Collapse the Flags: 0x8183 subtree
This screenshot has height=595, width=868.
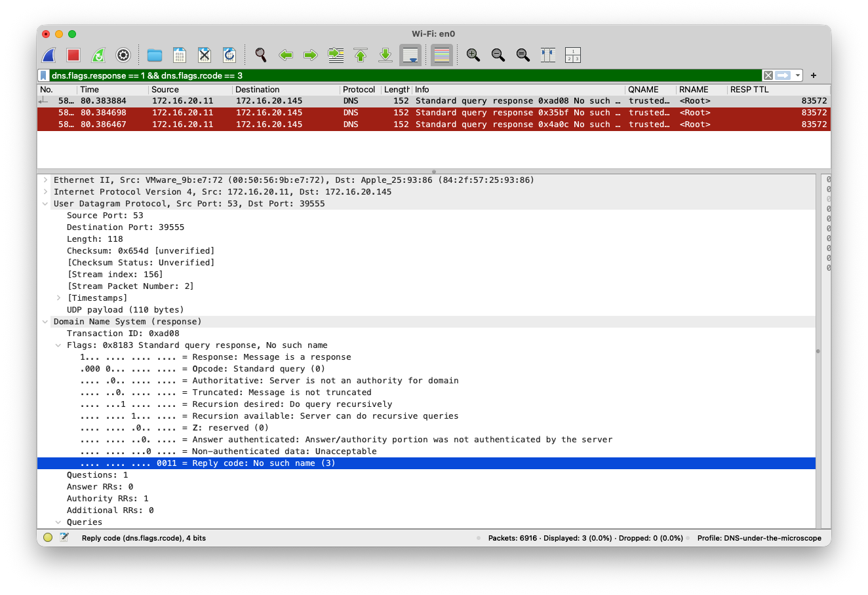[58, 345]
